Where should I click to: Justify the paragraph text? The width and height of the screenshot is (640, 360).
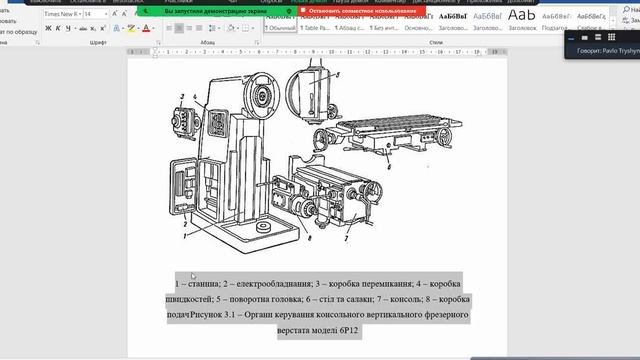[x=199, y=28]
